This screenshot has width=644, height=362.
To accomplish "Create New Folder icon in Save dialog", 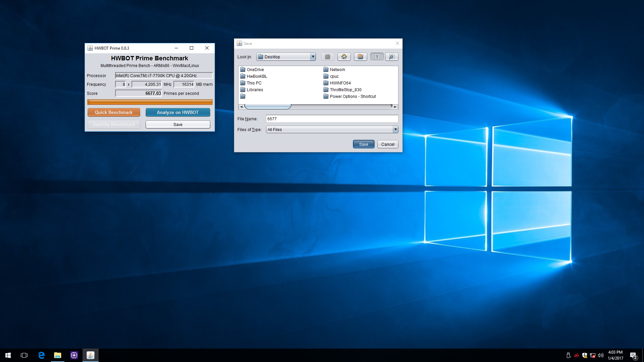I will [361, 57].
